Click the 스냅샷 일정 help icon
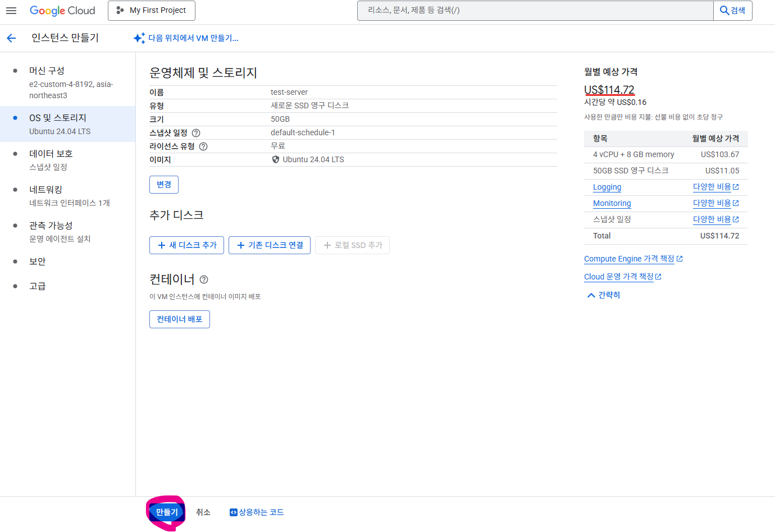The height and width of the screenshot is (532, 775). click(x=196, y=133)
